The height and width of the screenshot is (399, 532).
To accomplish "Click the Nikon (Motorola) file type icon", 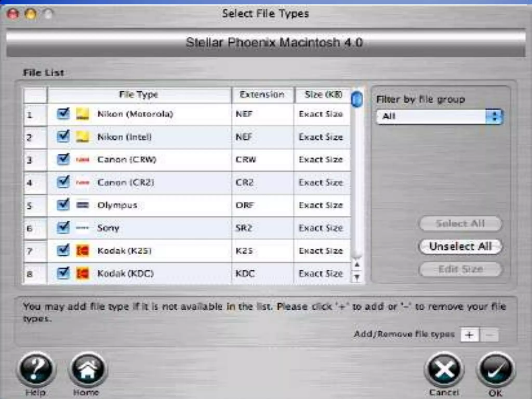I will tap(82, 114).
